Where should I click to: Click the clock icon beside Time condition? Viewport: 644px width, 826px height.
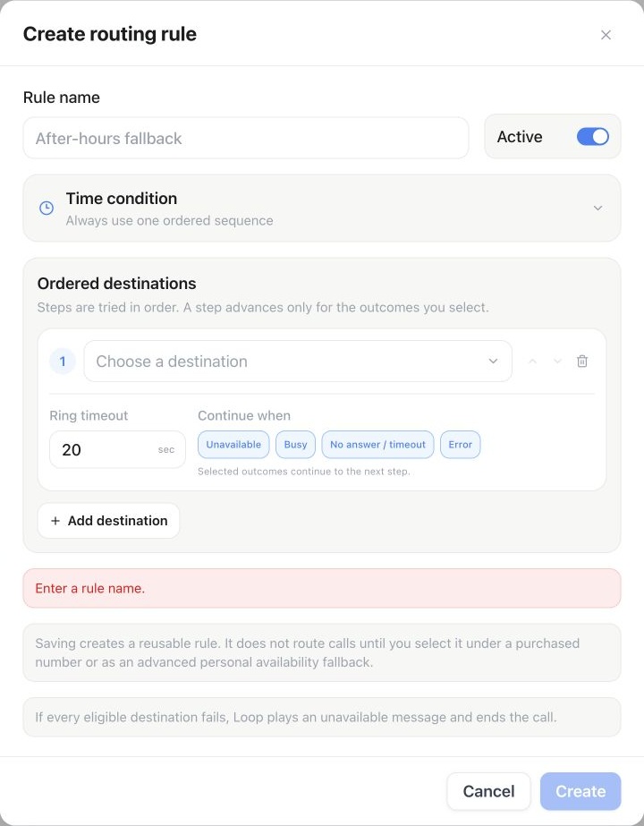47,209
